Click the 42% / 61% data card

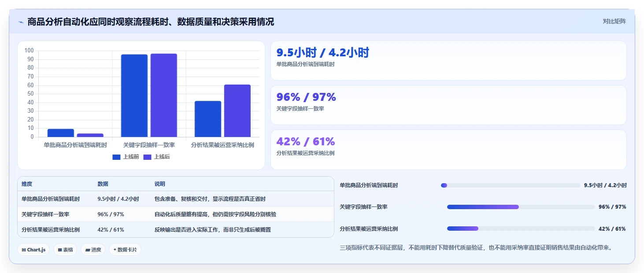pyautogui.click(x=448, y=150)
